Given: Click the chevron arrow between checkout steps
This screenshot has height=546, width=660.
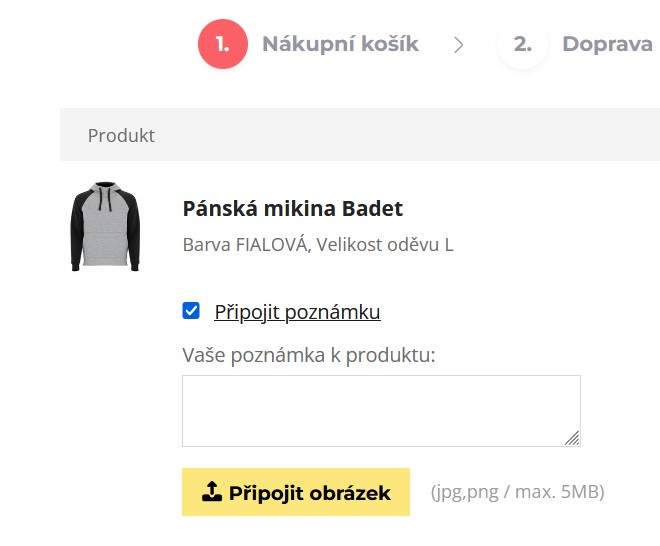Looking at the screenshot, I should (459, 45).
